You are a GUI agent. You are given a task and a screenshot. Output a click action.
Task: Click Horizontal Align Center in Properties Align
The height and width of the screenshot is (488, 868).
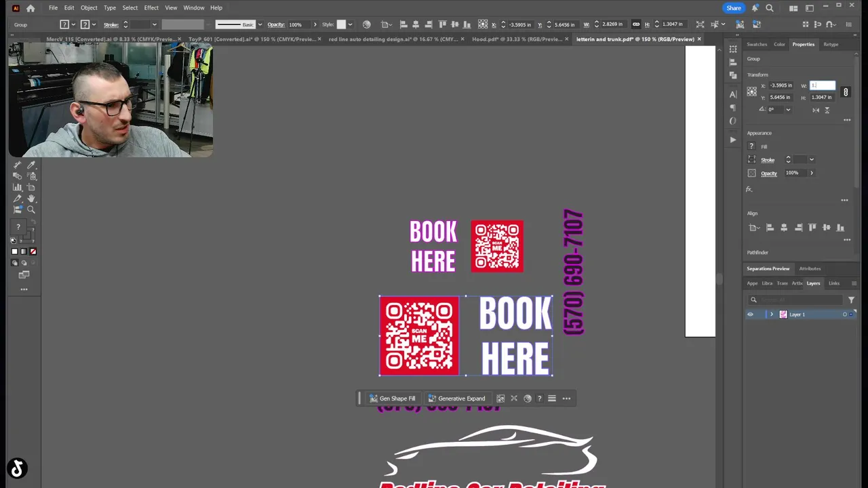tap(784, 228)
